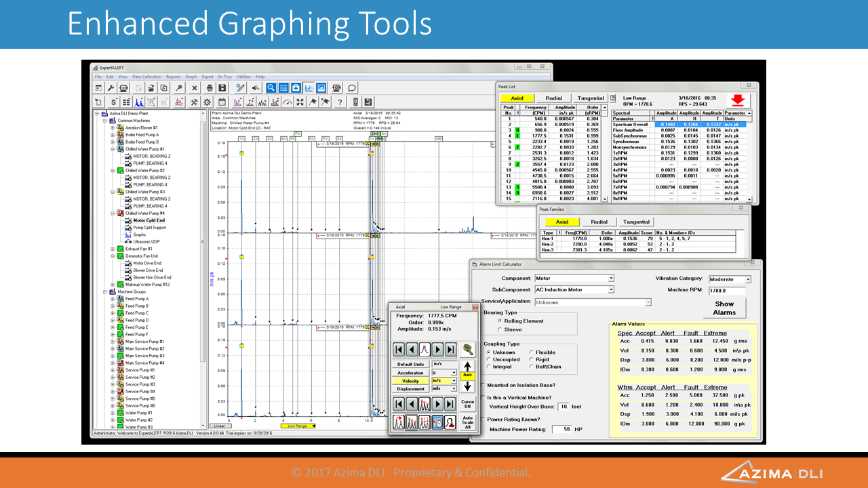Open the File menu
Screen dimensions: 868x488
point(99,77)
